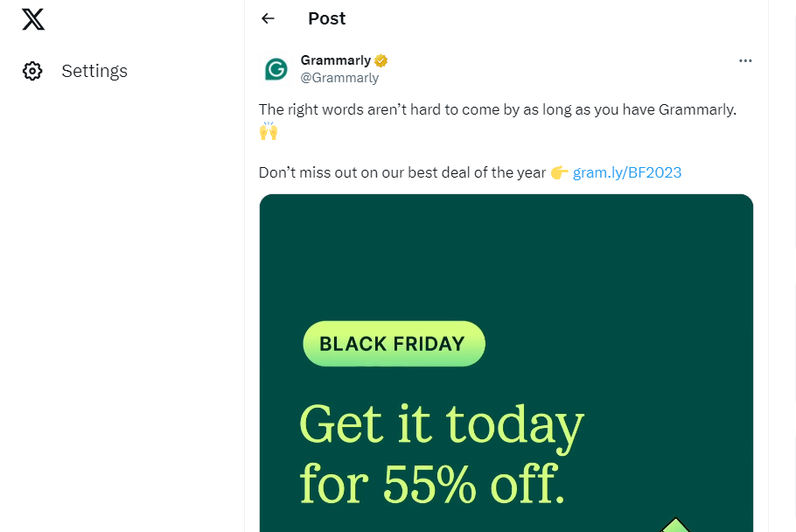Expand the post's three-dot More menu
Viewport: 796px width, 532px height.
click(x=745, y=60)
